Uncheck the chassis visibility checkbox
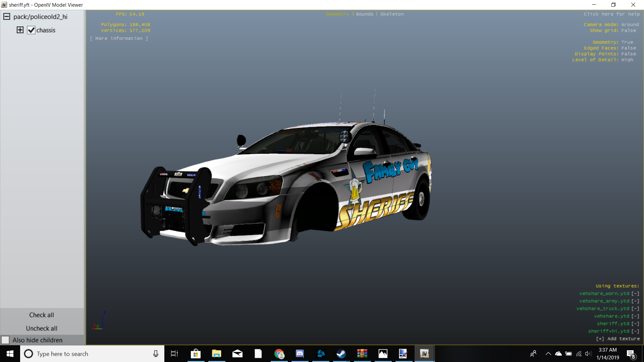 [31, 30]
